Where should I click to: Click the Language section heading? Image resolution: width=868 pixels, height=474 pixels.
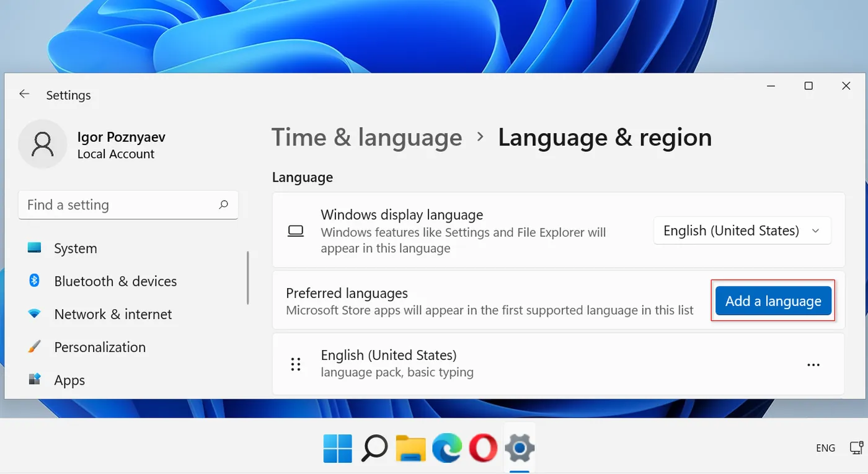303,177
